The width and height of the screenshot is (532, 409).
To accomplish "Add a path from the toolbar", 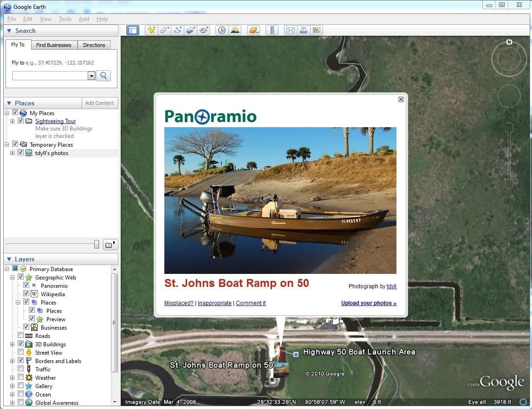I will pos(178,30).
